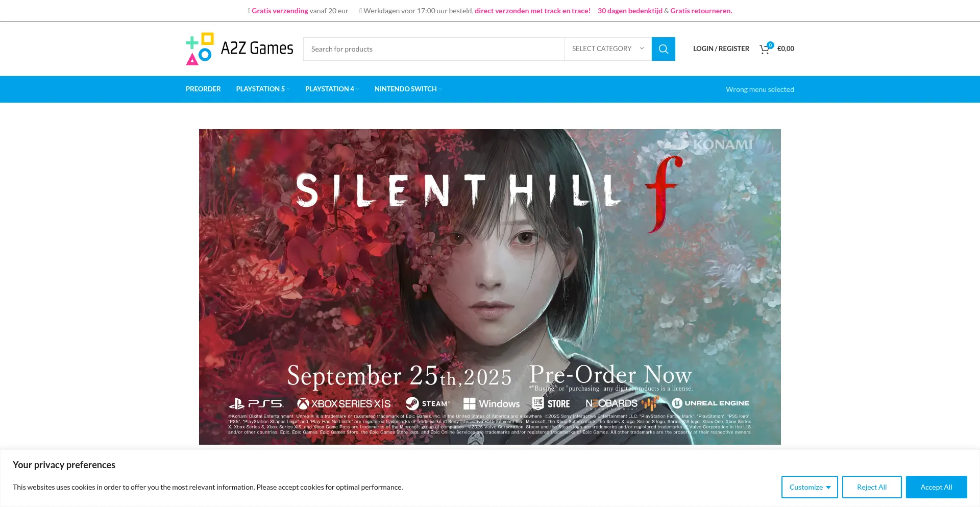Open the shopping cart icon

pos(764,50)
